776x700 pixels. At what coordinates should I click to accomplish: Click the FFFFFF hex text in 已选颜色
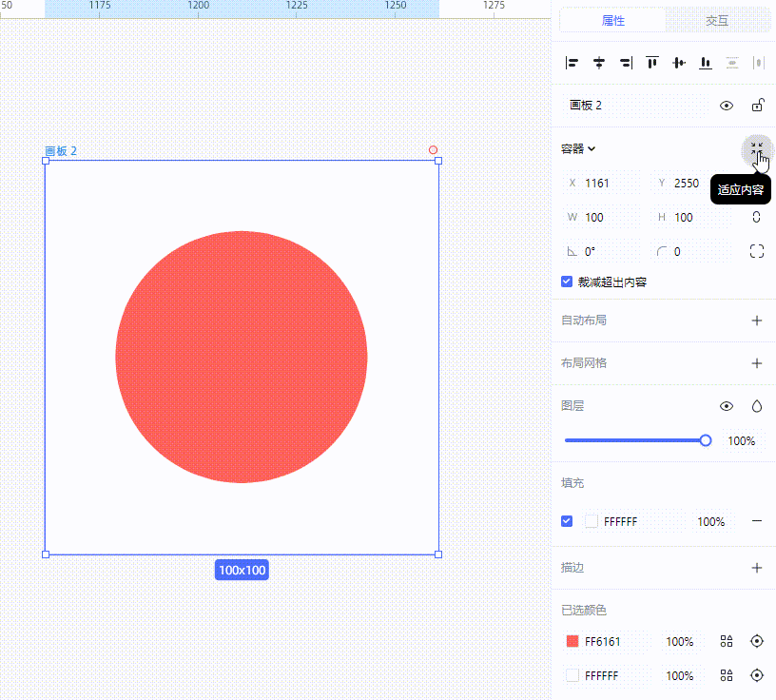(601, 675)
